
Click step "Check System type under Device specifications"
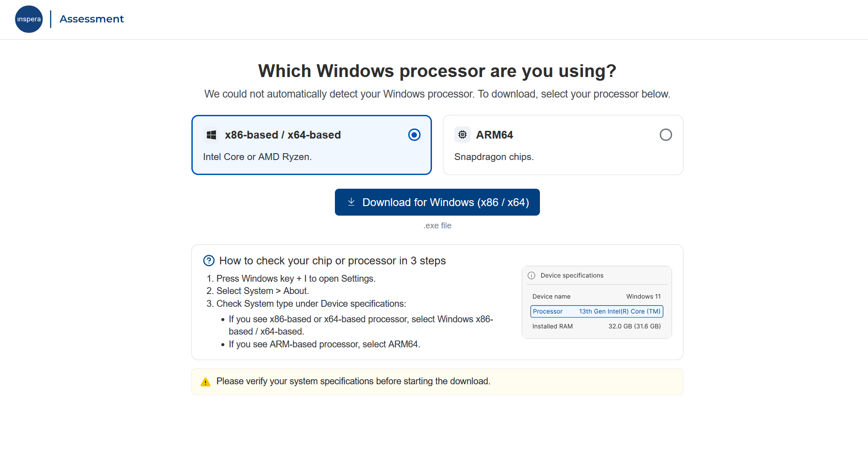pyautogui.click(x=311, y=304)
